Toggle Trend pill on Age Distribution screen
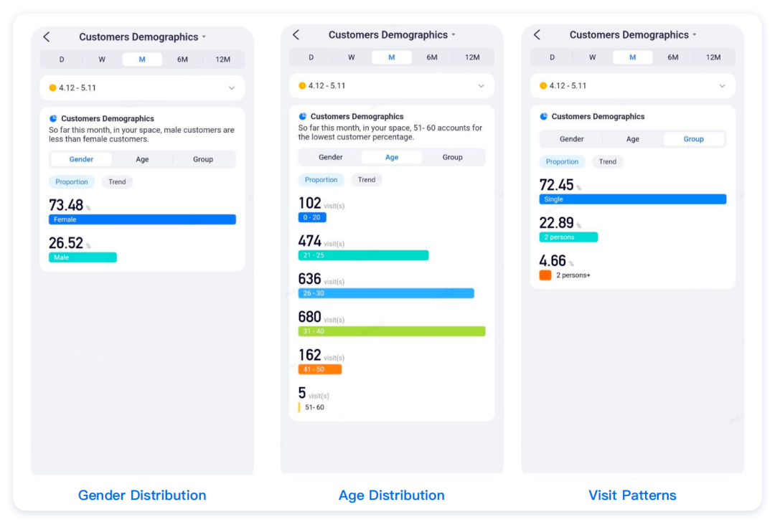This screenshot has height=532, width=775. (x=367, y=180)
